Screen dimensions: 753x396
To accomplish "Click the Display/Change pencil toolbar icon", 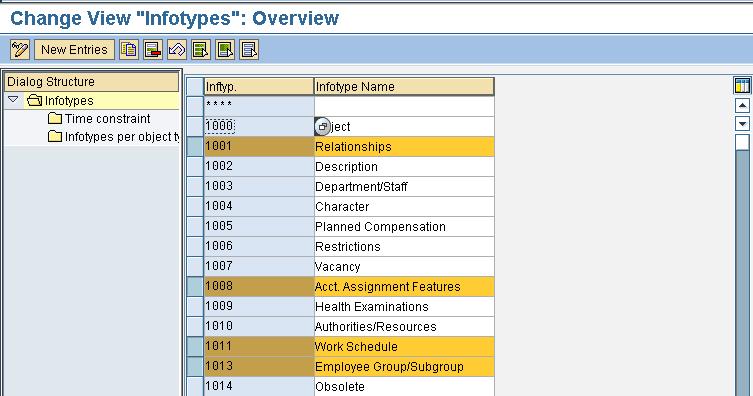I will [20, 49].
